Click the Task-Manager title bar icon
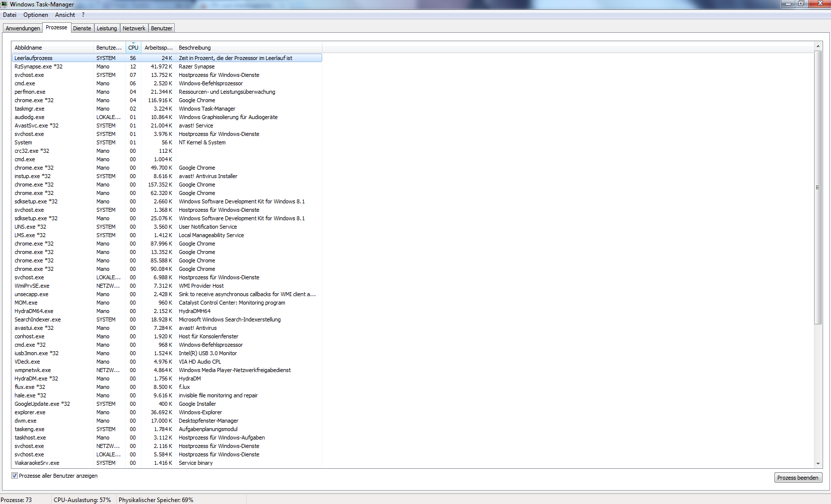This screenshot has height=504, width=831. (x=4, y=4)
